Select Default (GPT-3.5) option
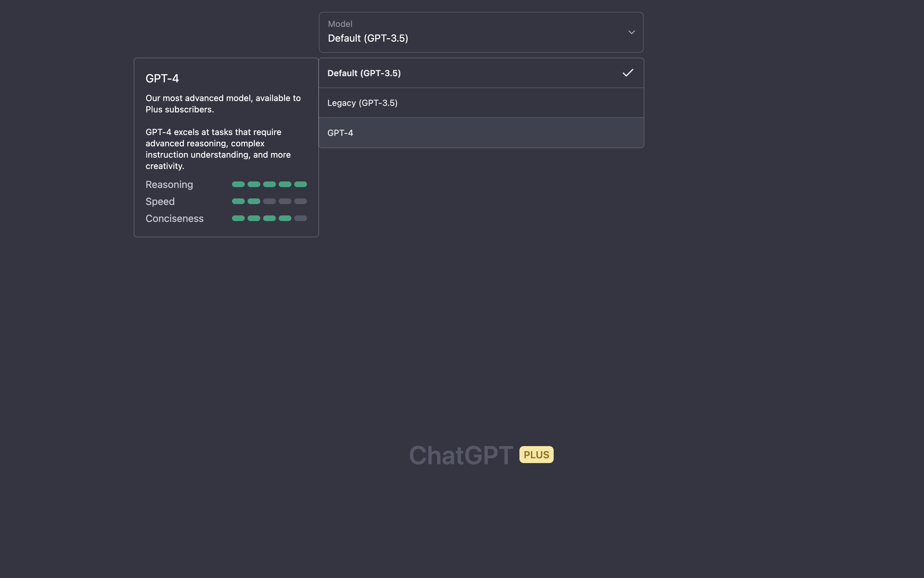 pos(481,73)
